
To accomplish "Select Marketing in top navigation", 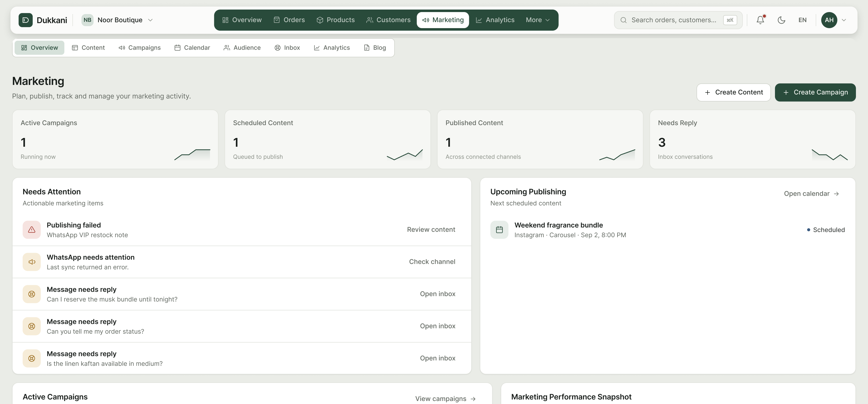I will coord(443,20).
